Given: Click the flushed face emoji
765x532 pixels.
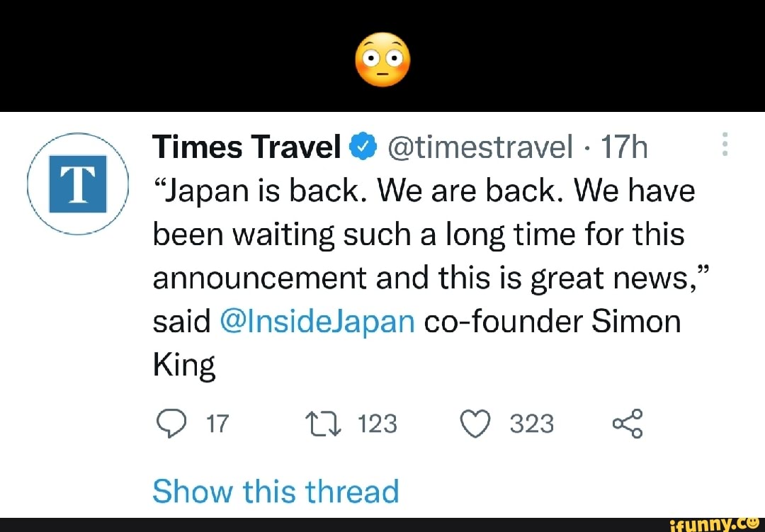Looking at the screenshot, I should 382,60.
